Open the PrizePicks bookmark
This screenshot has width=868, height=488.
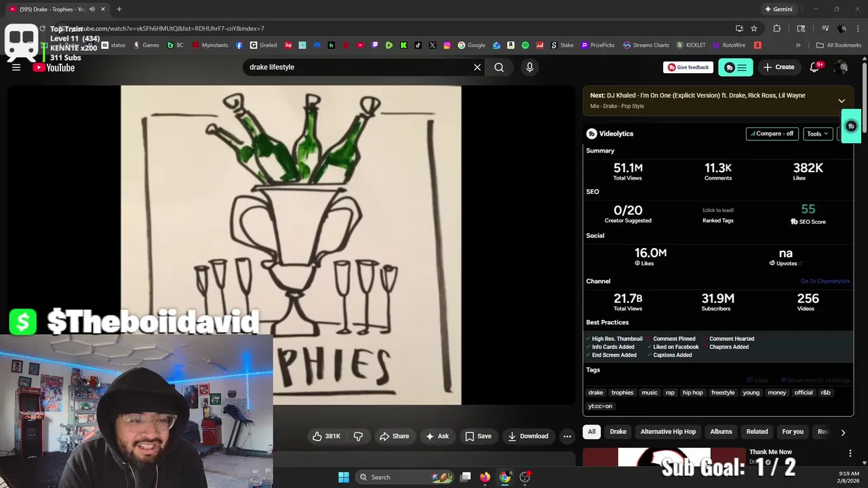coord(597,45)
